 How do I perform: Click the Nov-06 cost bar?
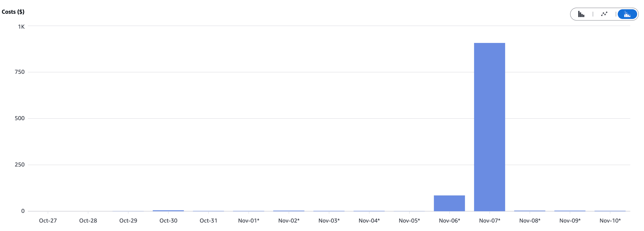point(449,203)
